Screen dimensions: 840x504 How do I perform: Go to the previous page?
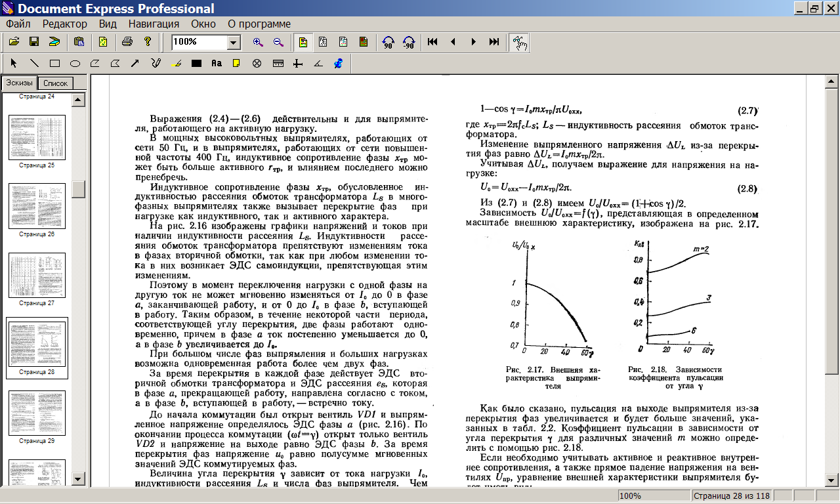point(453,42)
